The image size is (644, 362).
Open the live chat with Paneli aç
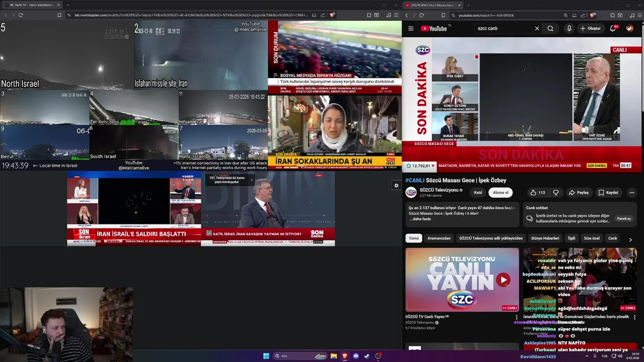pos(624,219)
